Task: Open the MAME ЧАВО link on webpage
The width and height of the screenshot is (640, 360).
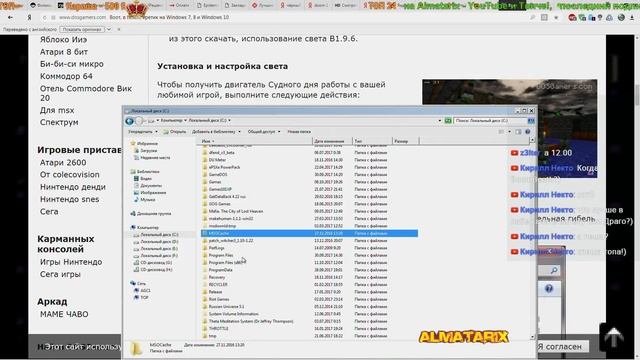Action: 64,314
